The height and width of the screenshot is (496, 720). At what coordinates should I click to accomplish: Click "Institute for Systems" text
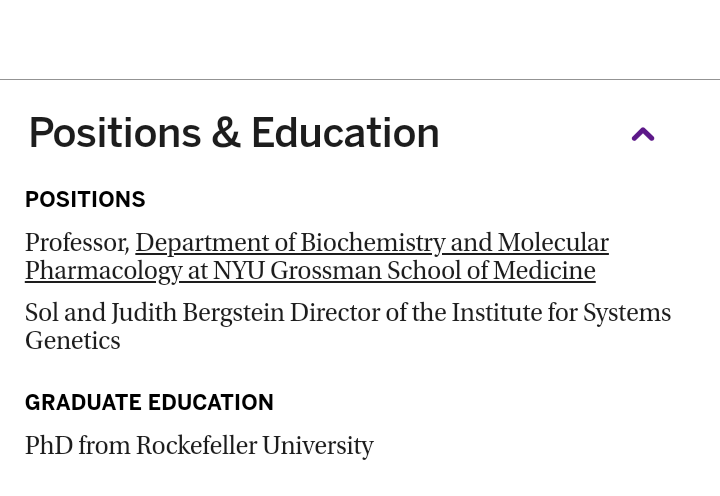(560, 313)
